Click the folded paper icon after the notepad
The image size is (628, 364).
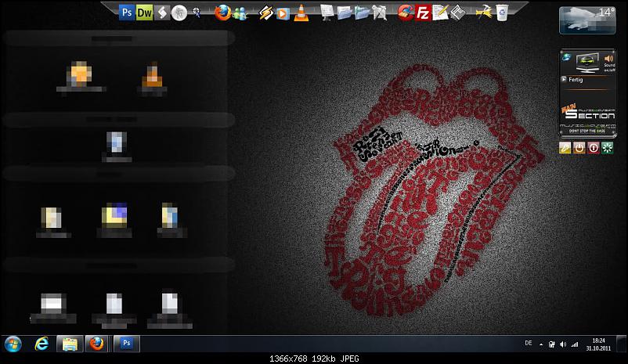coord(458,13)
